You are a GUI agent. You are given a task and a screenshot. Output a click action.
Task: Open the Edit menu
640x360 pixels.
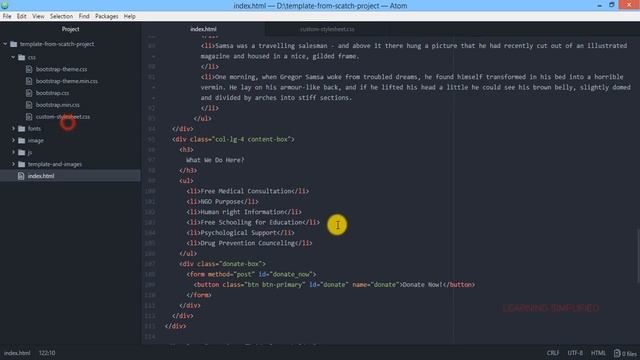(x=22, y=16)
